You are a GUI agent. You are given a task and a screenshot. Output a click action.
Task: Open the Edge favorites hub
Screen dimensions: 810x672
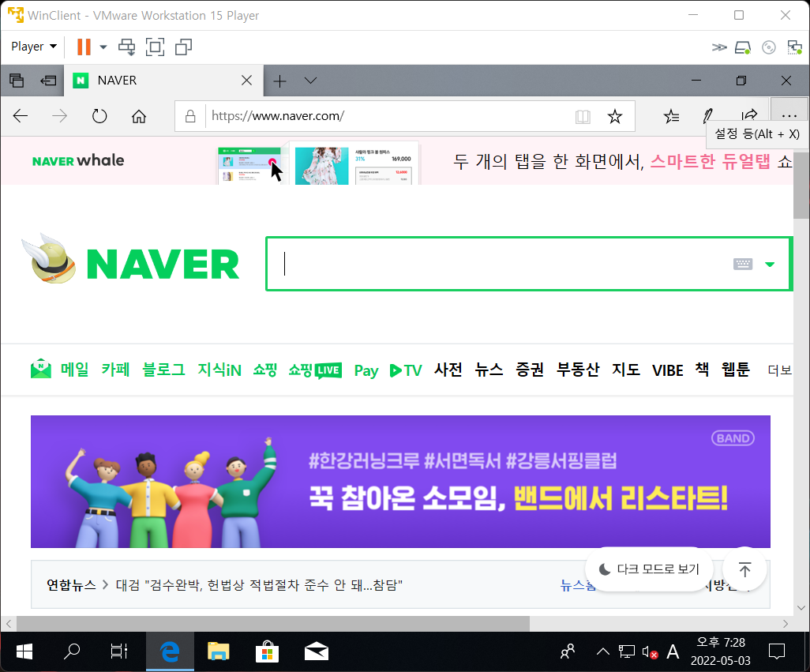point(671,117)
